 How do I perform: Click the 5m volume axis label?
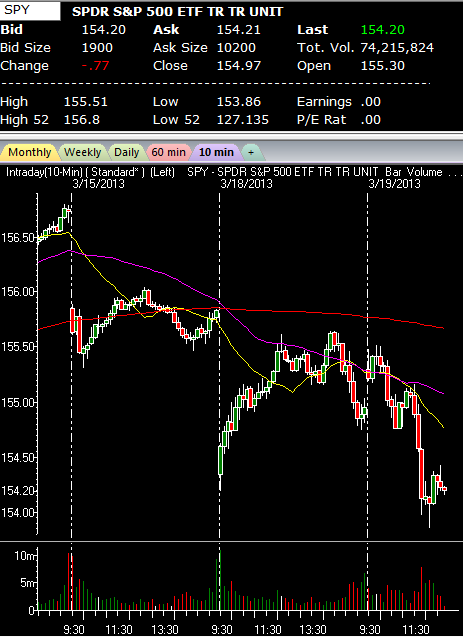point(28,583)
